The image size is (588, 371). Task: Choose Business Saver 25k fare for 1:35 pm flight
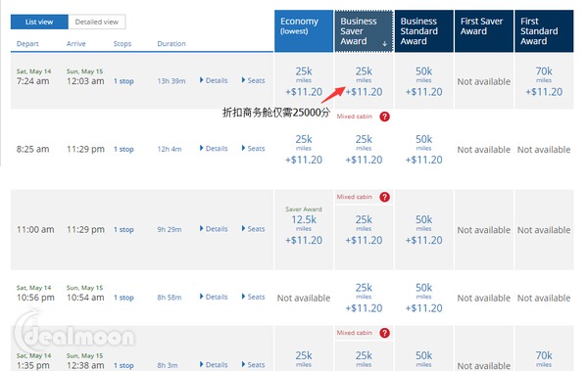click(x=364, y=359)
